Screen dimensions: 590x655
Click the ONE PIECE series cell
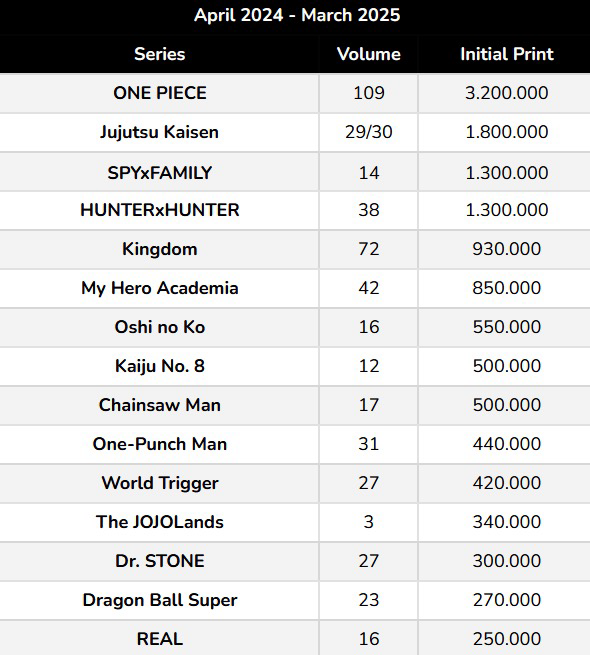(x=160, y=93)
